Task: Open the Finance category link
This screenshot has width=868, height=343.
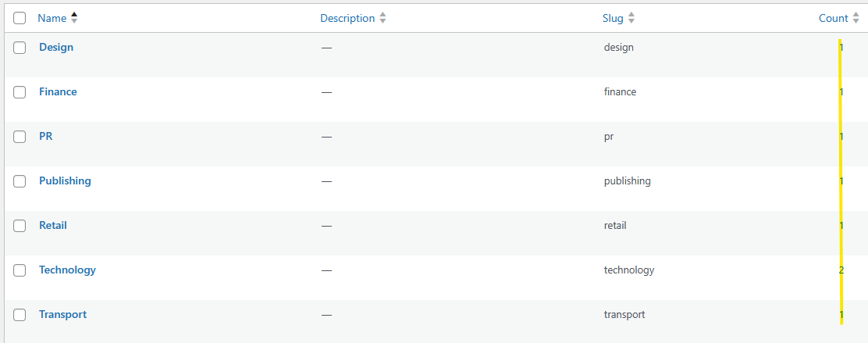Action: tap(58, 91)
